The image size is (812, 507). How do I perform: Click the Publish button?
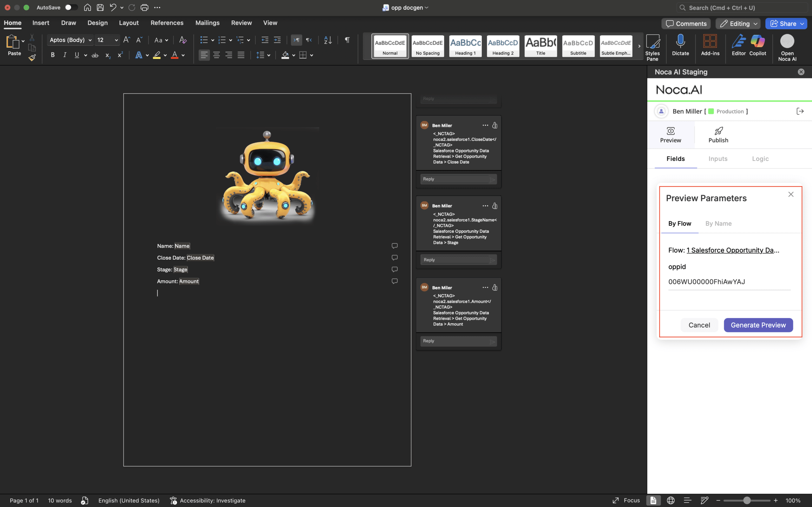point(718,135)
